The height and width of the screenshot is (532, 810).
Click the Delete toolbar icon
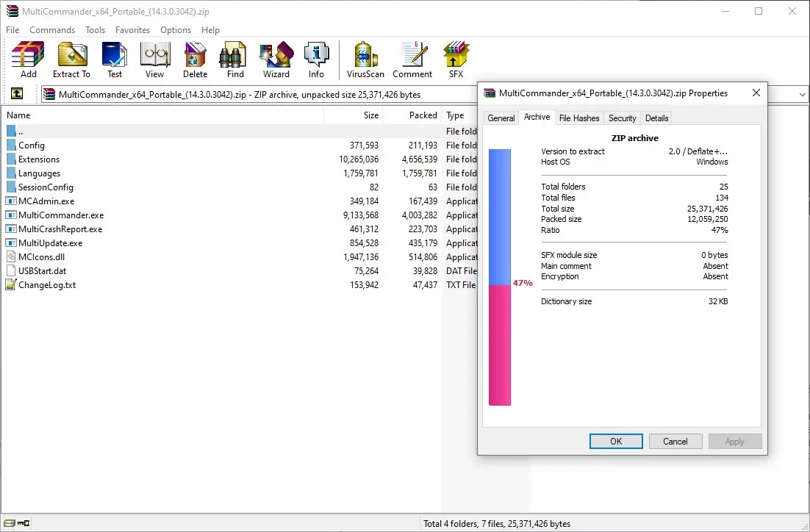196,59
